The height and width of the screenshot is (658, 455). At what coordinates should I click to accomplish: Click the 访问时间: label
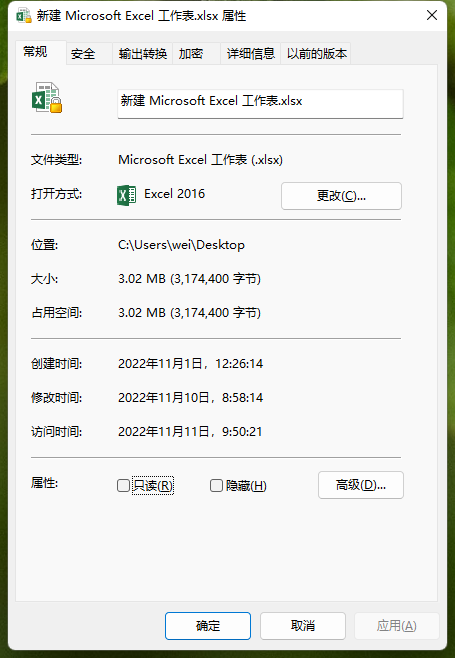point(57,431)
